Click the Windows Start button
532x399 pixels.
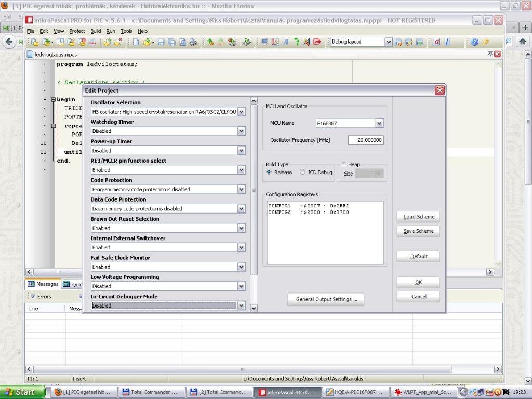point(22,392)
